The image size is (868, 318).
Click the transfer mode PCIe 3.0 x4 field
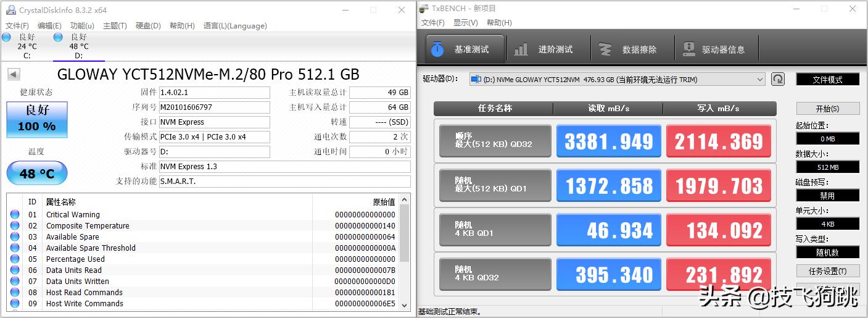tap(214, 137)
